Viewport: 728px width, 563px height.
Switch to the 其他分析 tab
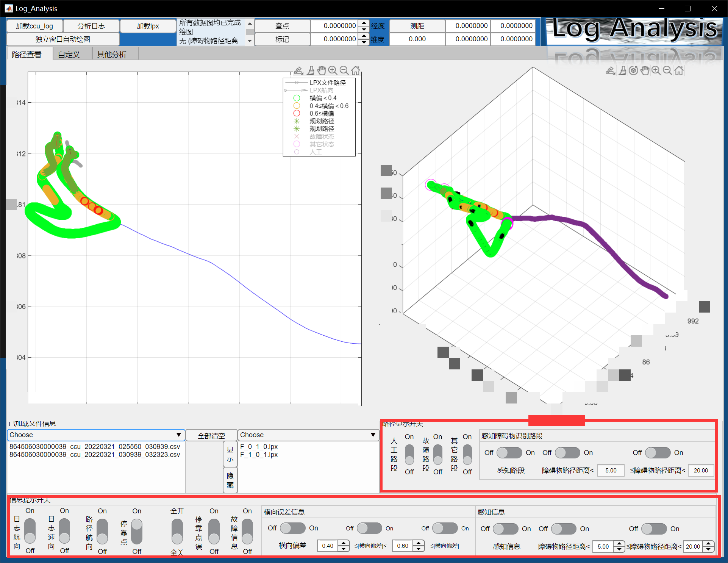click(112, 55)
